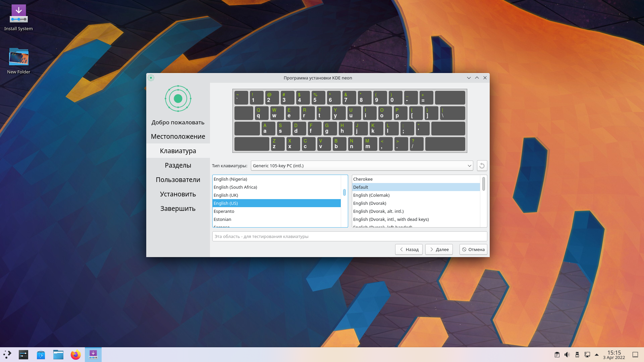Select English (Dvorak, alt. intl.) variant

click(x=416, y=211)
